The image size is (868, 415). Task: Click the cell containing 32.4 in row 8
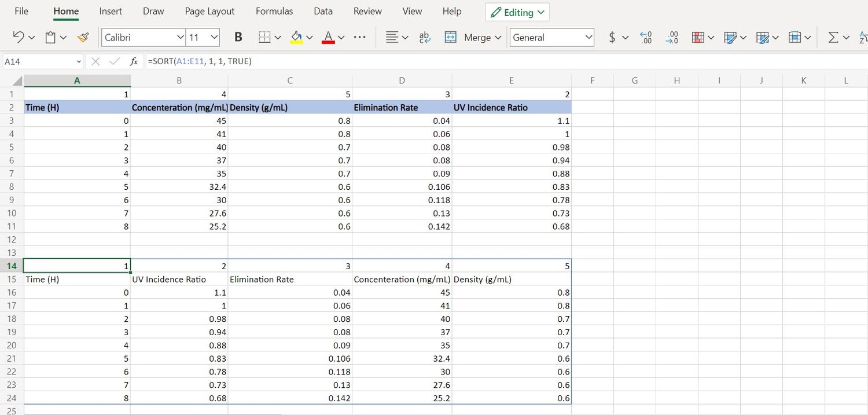tap(179, 186)
